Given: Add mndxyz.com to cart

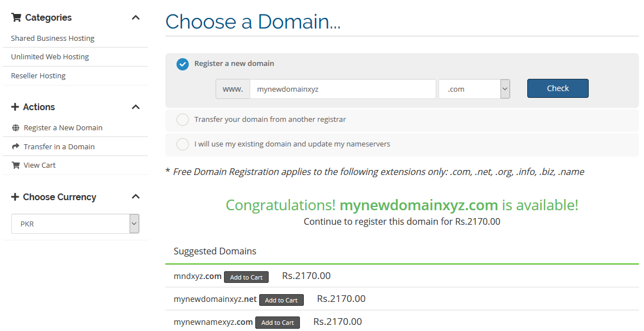Looking at the screenshot, I should pos(246,277).
